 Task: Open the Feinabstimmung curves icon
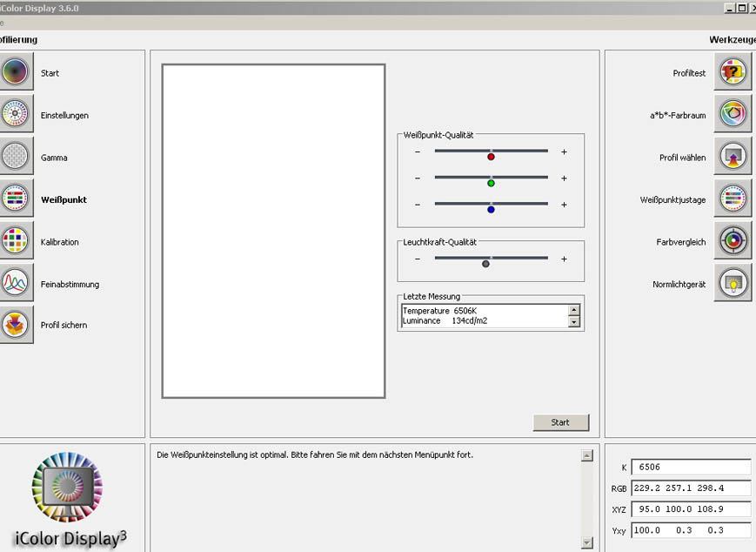click(x=16, y=283)
